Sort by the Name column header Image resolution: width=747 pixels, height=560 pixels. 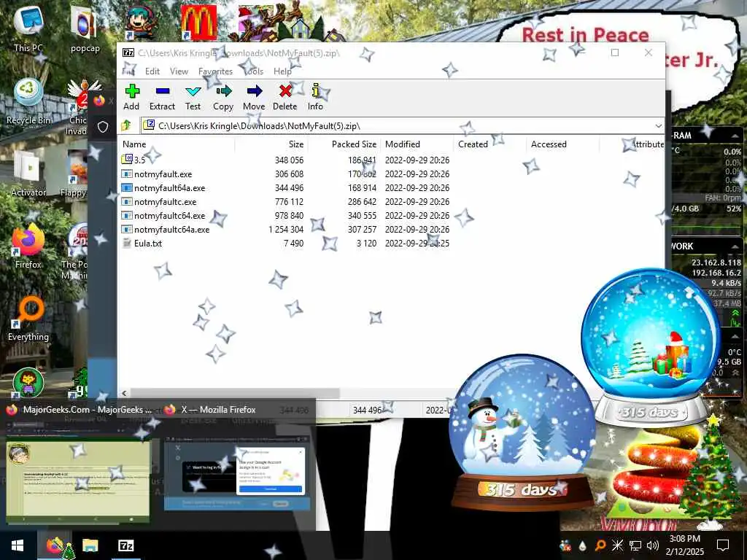pyautogui.click(x=177, y=144)
